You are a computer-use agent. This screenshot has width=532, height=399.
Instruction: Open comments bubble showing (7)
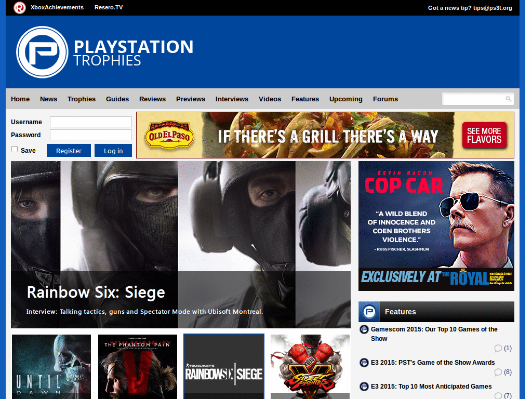click(503, 395)
